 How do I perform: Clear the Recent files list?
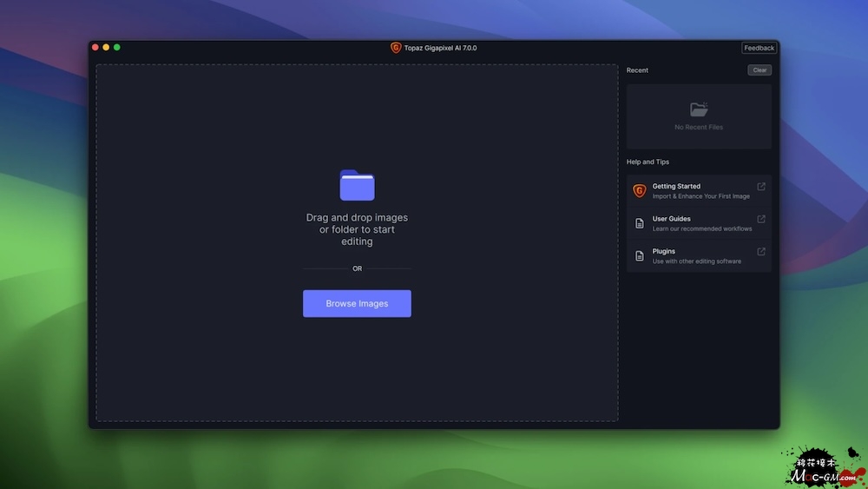[759, 70]
